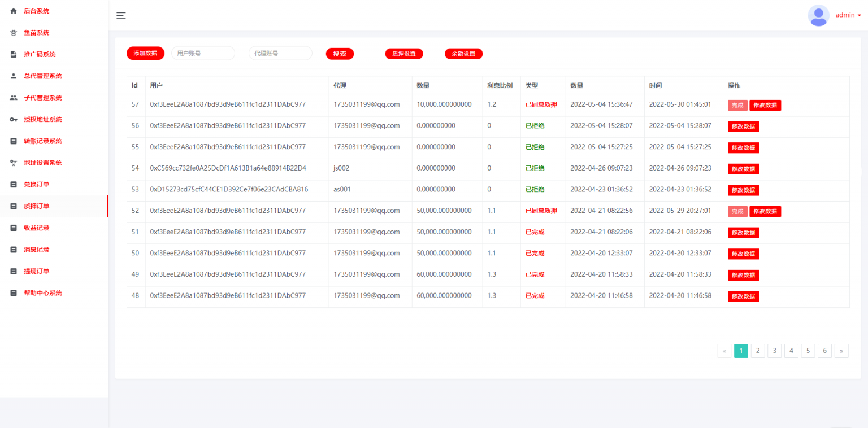
Task: Go to next page with » arrow
Action: [x=841, y=351]
